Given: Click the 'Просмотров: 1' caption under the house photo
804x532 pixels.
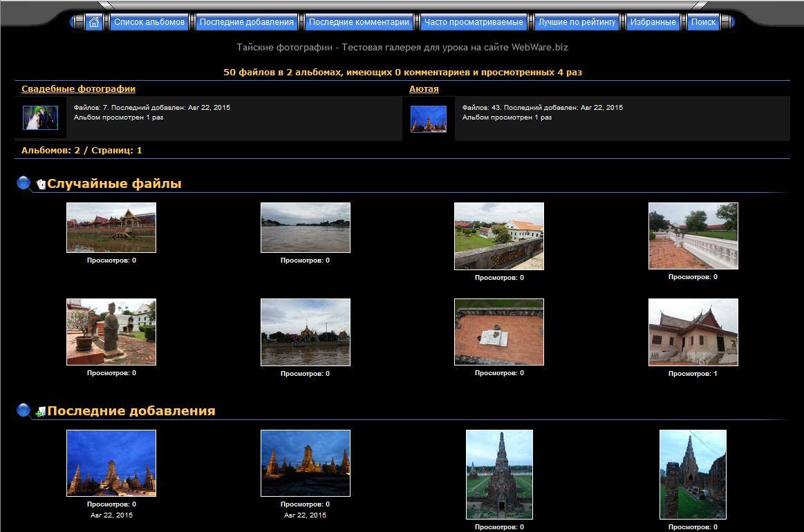Looking at the screenshot, I should pos(693,374).
